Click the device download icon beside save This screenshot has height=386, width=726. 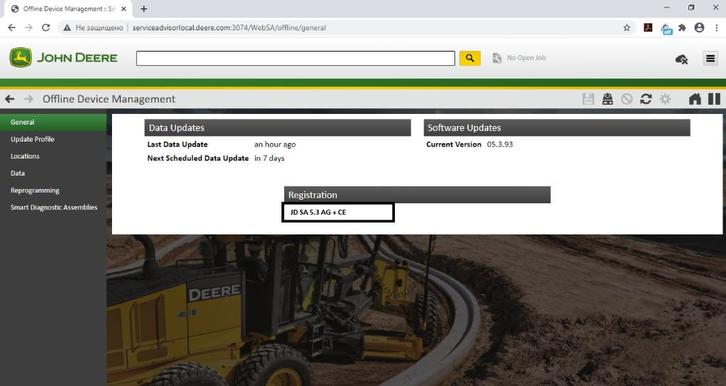point(607,99)
